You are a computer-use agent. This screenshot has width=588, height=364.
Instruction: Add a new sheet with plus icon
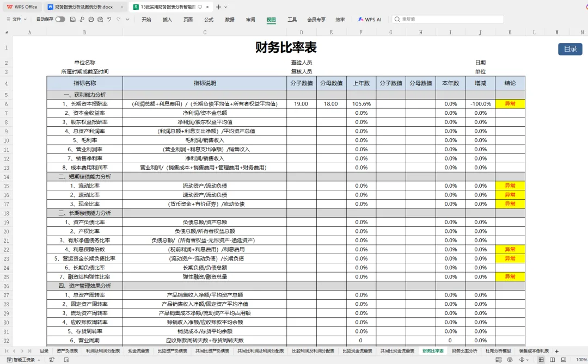point(557,351)
